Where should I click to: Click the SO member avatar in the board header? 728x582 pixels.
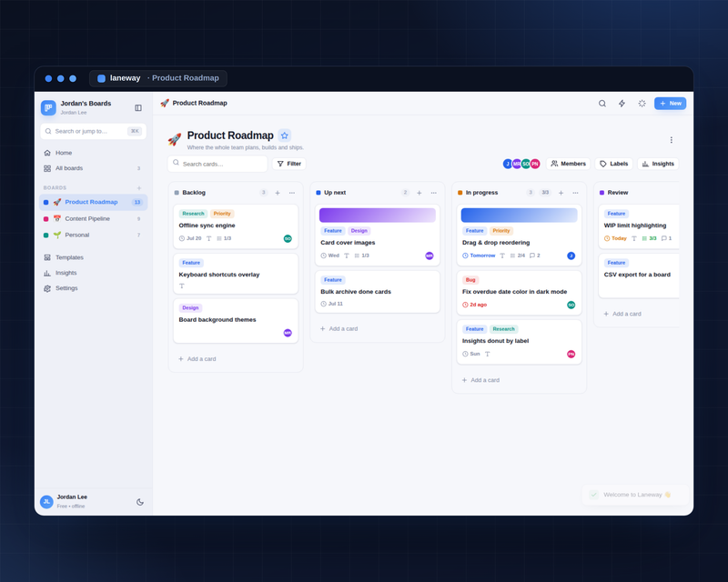tap(526, 164)
